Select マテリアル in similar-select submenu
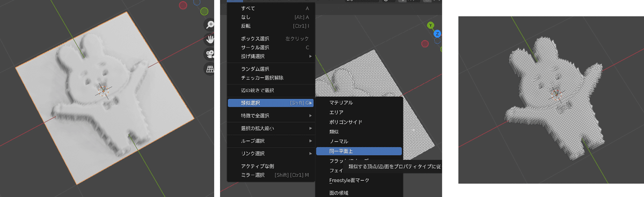The height and width of the screenshot is (197, 644). coord(358,102)
